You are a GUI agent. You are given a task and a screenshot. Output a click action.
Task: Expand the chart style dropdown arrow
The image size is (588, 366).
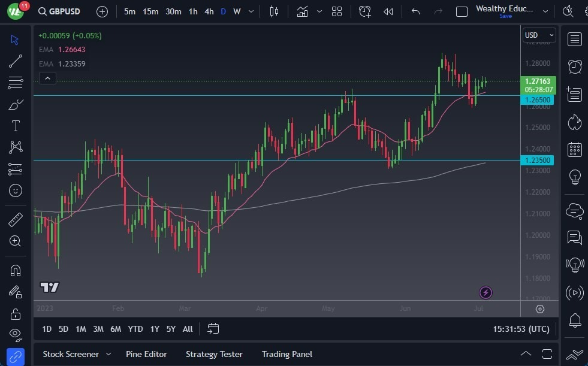320,11
